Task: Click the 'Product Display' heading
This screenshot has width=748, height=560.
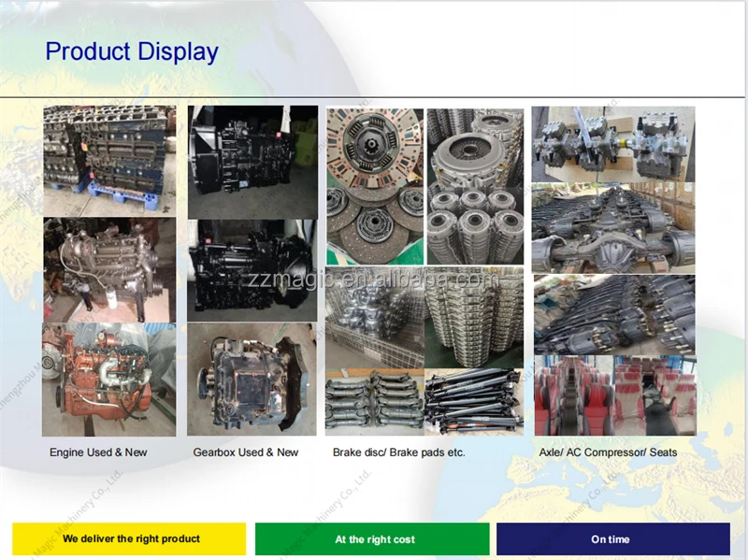Action: [132, 51]
